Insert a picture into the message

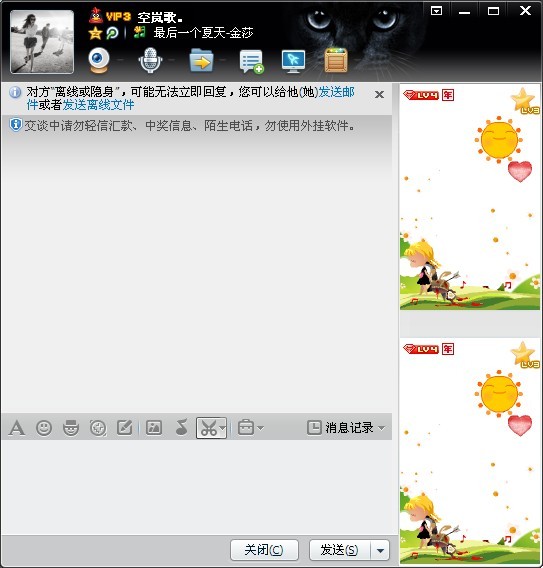tap(154, 428)
